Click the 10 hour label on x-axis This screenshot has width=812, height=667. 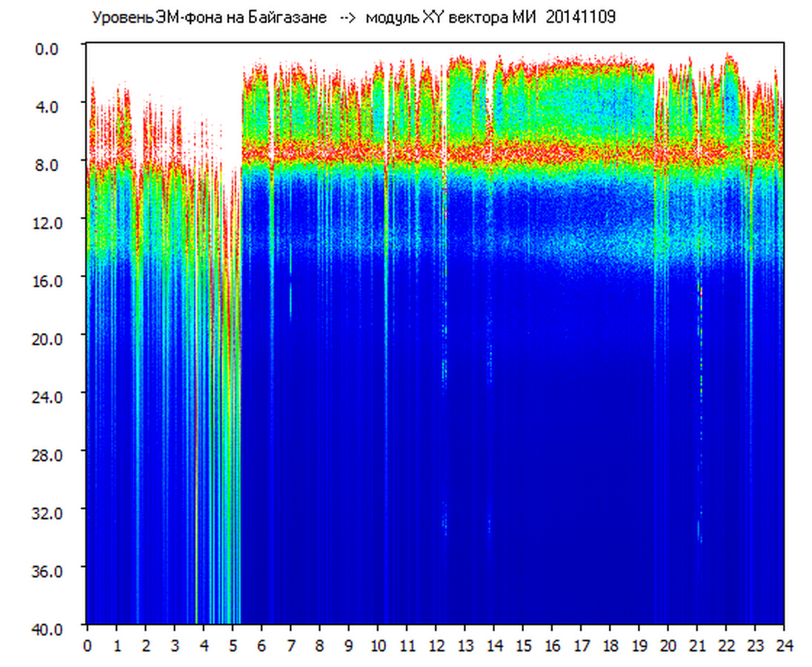click(378, 646)
